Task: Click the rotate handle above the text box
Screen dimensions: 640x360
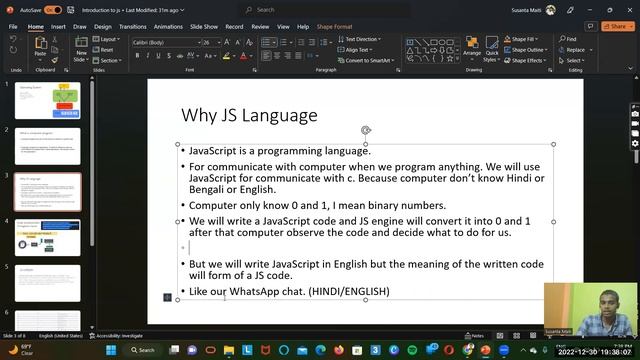Action: [366, 130]
